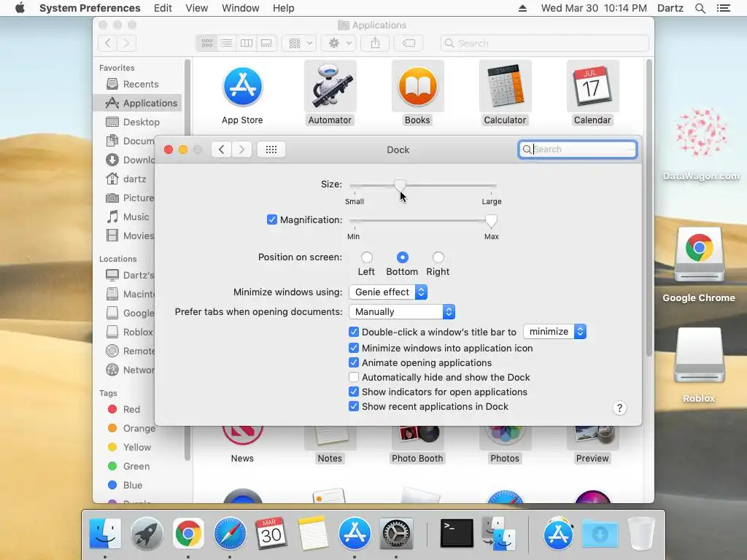Open the minimize title bar action dropdown
Screen dimensions: 747x560
(554, 332)
